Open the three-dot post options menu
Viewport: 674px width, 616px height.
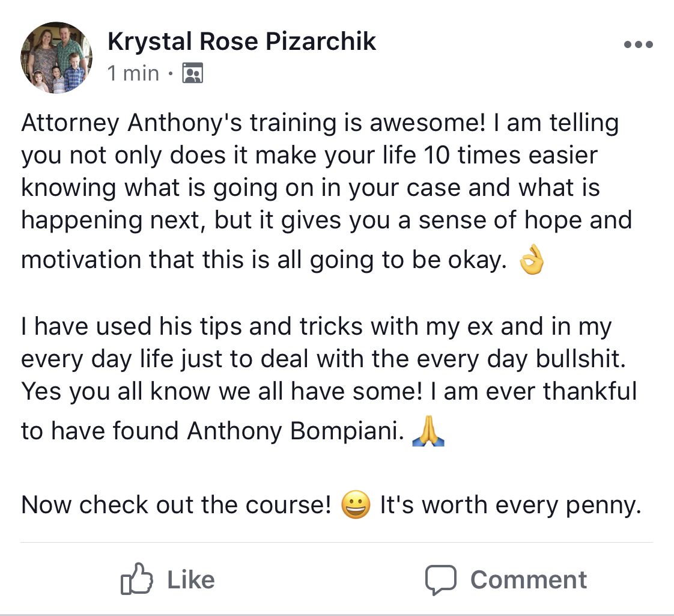(x=639, y=44)
